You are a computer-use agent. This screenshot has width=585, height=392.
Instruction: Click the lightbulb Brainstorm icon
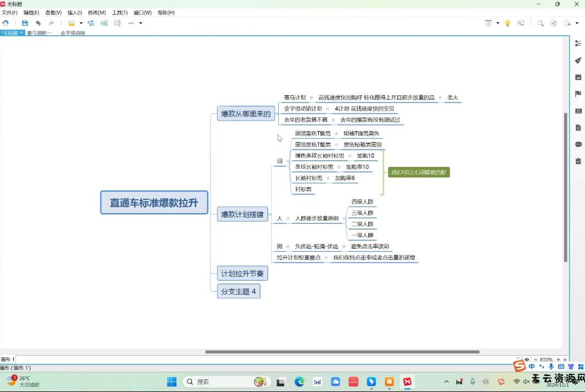(x=507, y=23)
